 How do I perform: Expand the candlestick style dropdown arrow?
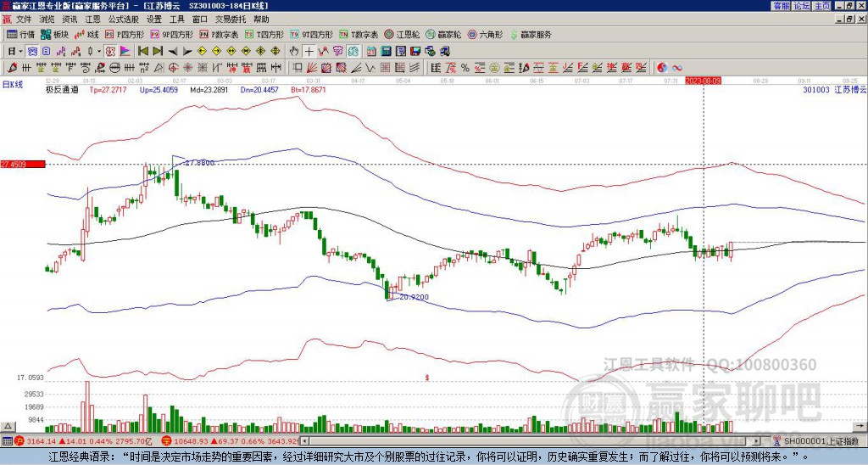(99, 52)
